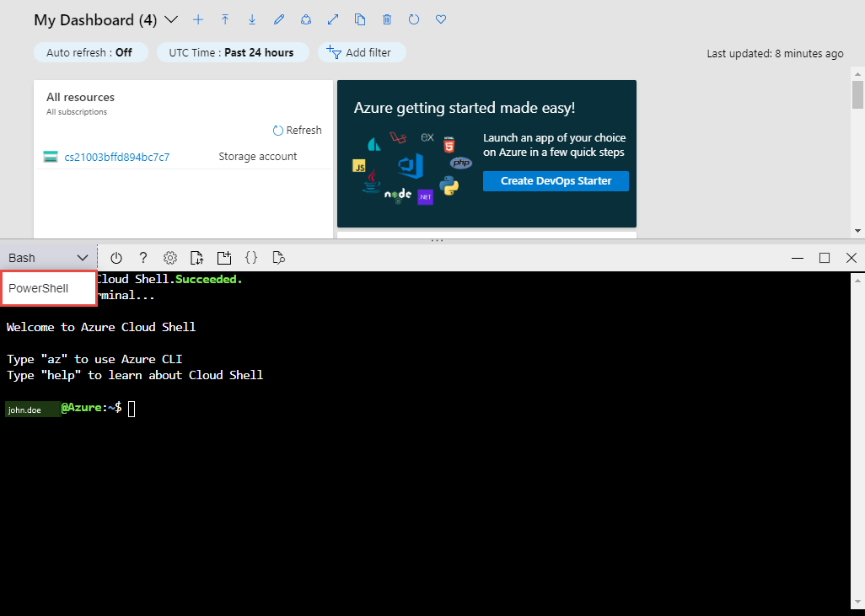The image size is (865, 616).
Task: Open Cloud Shell web preview icon
Action: 278,258
